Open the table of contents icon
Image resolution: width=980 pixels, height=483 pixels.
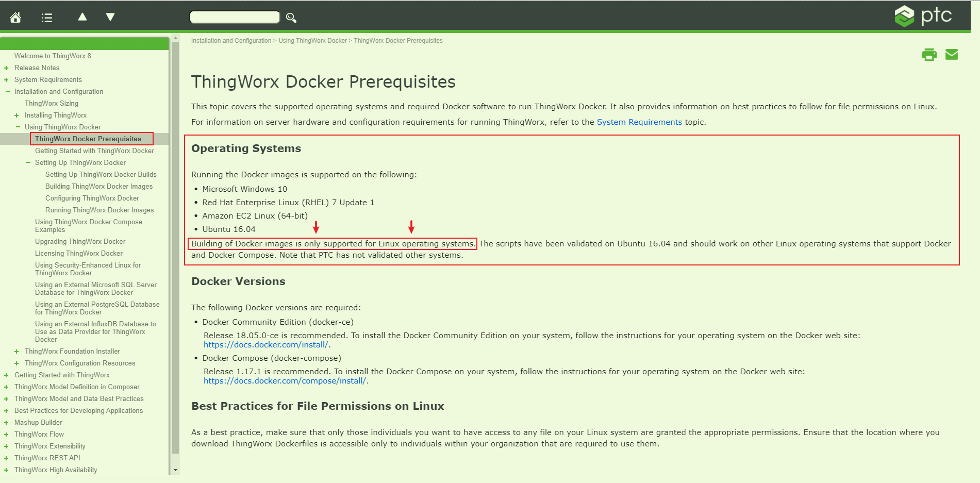click(x=46, y=16)
